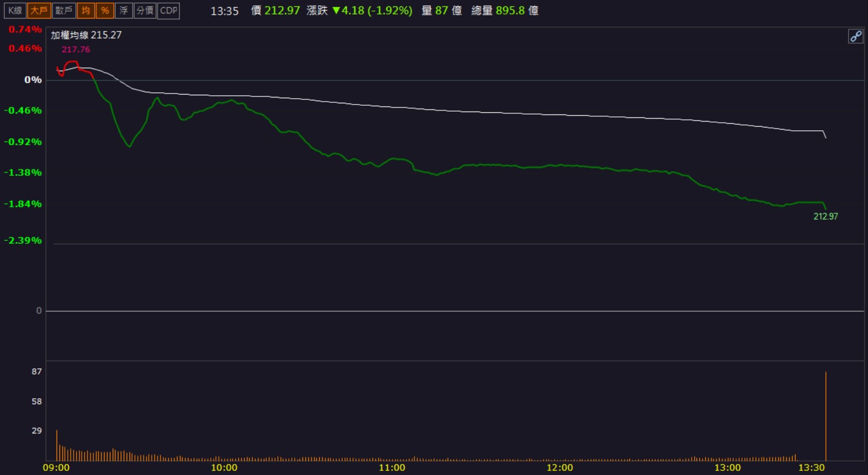Toggle the 均 average line button
Image resolution: width=868 pixels, height=475 pixels.
click(x=86, y=11)
